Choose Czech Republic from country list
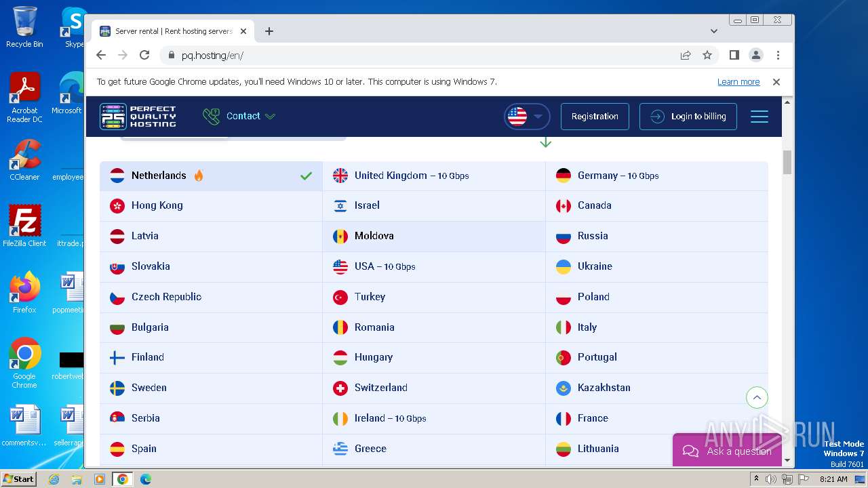This screenshot has height=488, width=868. 211,297
